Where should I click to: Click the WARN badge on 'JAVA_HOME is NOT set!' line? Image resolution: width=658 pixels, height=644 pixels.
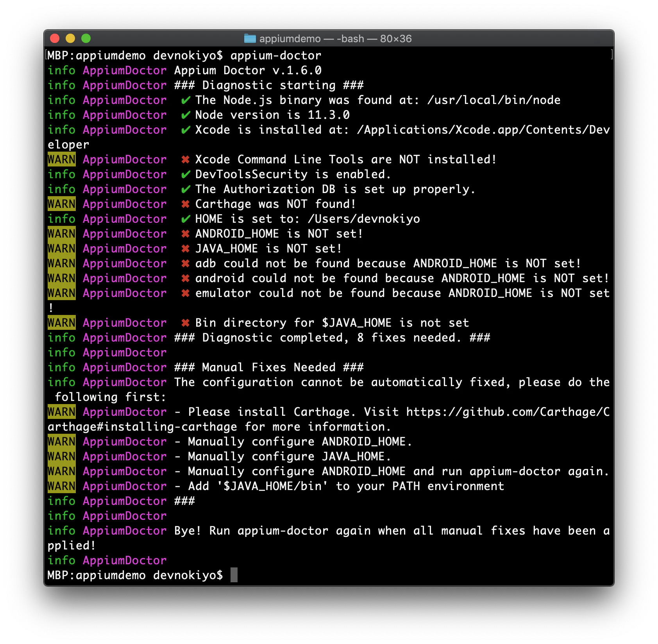(62, 249)
